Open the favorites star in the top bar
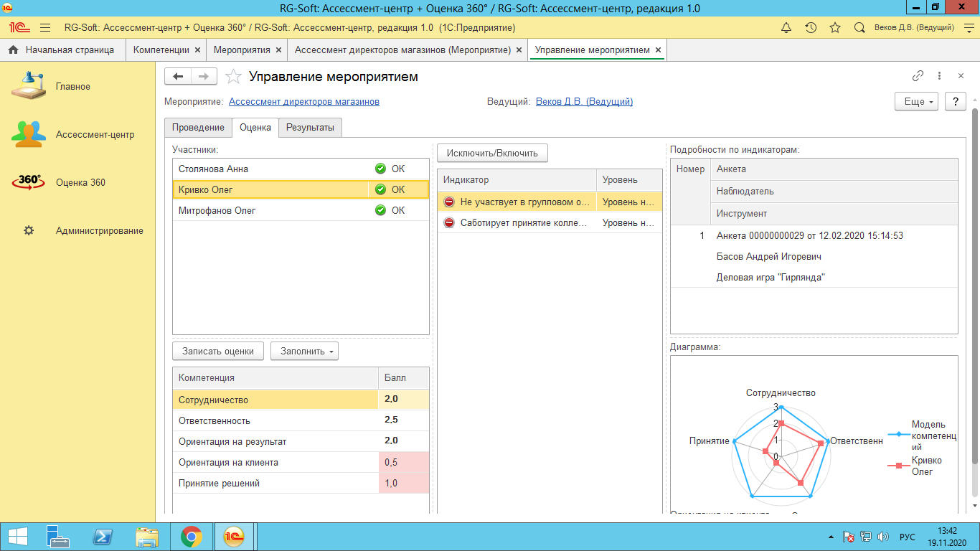Viewport: 980px width, 551px height. click(835, 28)
